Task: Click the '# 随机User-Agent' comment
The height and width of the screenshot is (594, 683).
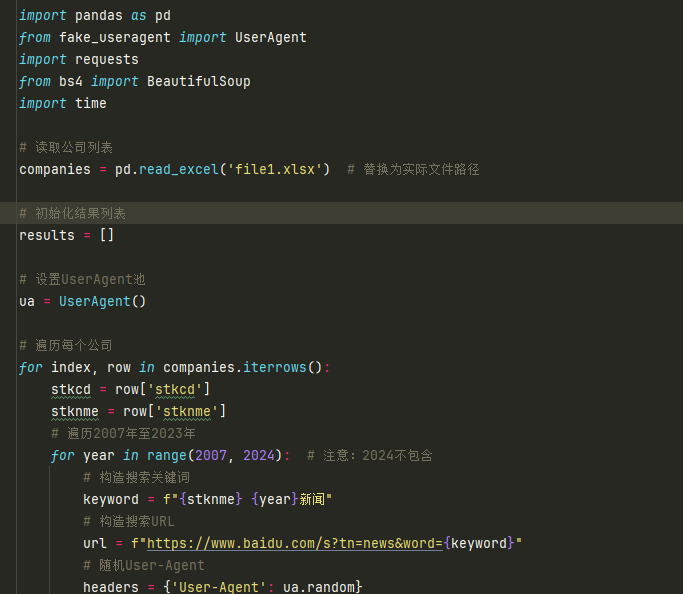Action: 144,566
